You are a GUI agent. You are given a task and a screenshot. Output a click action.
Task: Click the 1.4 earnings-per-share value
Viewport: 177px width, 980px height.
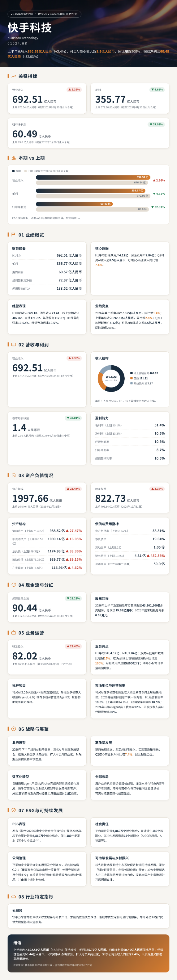(x=19, y=428)
